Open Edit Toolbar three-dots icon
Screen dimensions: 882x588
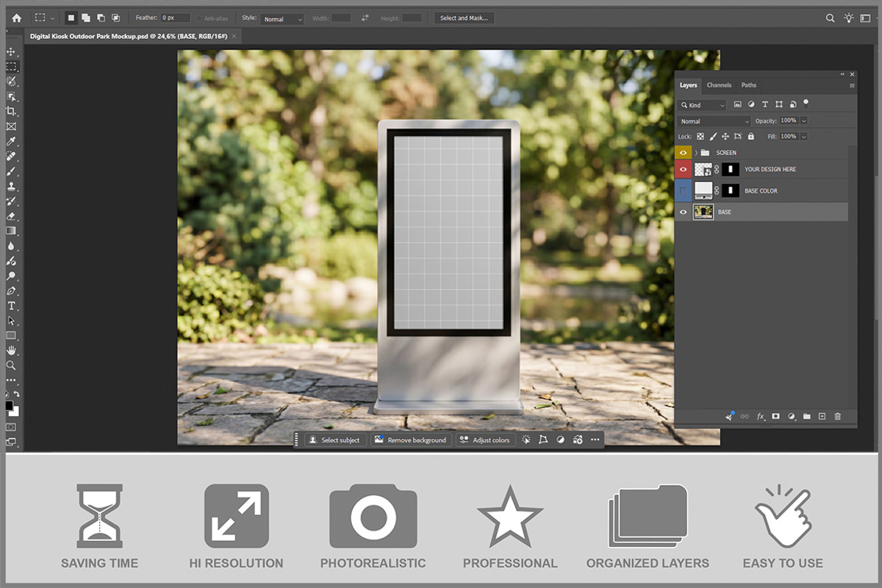click(11, 380)
